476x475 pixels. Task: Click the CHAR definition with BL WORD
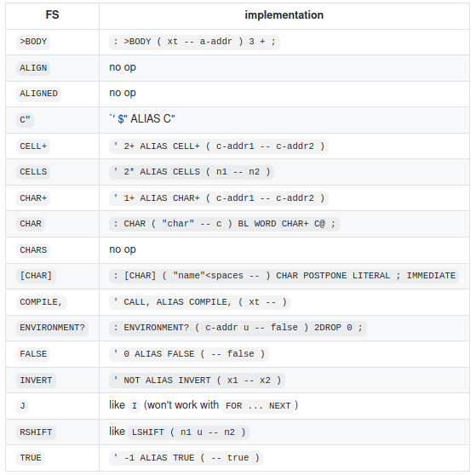(224, 224)
